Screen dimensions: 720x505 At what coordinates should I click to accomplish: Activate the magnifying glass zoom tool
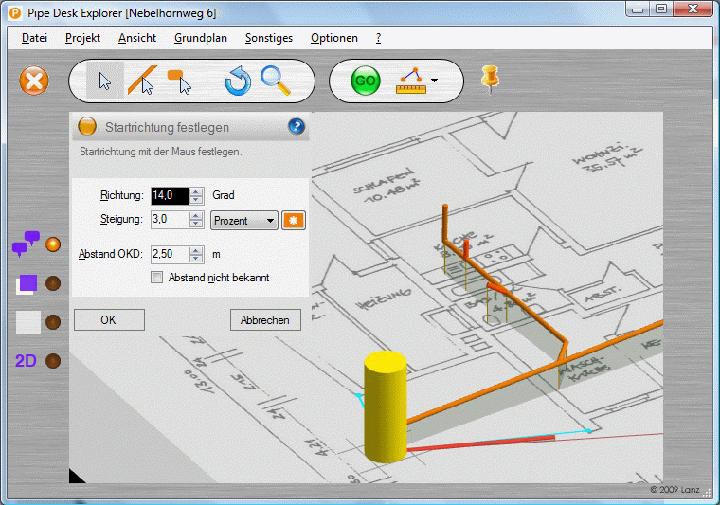coord(276,80)
